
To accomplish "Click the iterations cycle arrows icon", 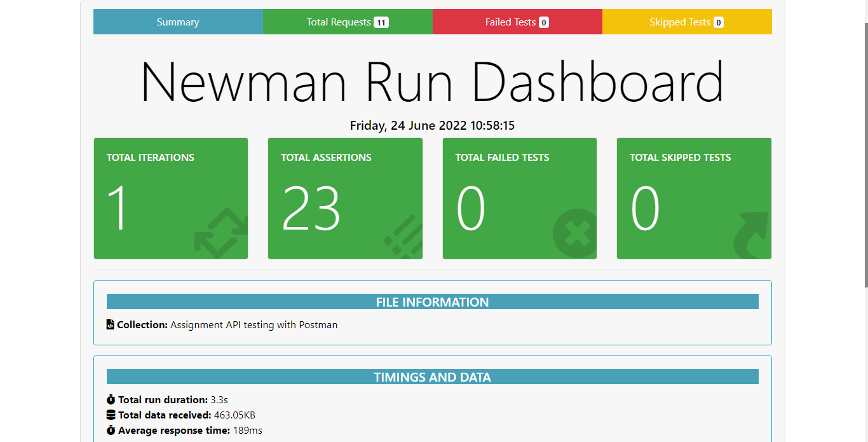I will [221, 233].
